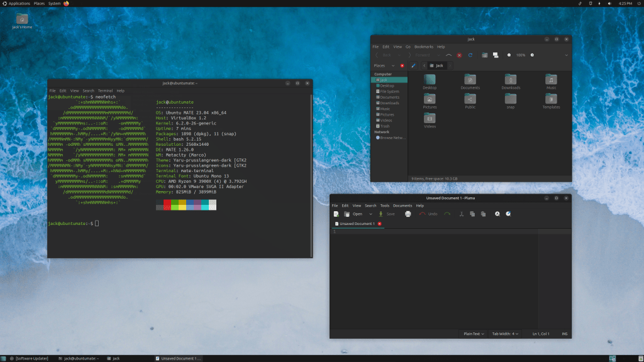Viewport: 644px width, 362px height.
Task: Toggle show desktop in bottom panel
Action: (4, 358)
